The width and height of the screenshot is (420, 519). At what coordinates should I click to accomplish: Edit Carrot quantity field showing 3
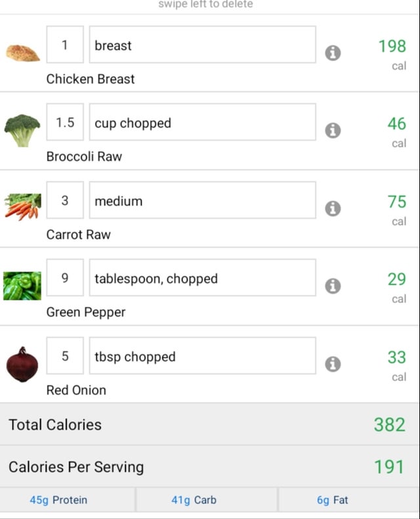[x=65, y=200]
